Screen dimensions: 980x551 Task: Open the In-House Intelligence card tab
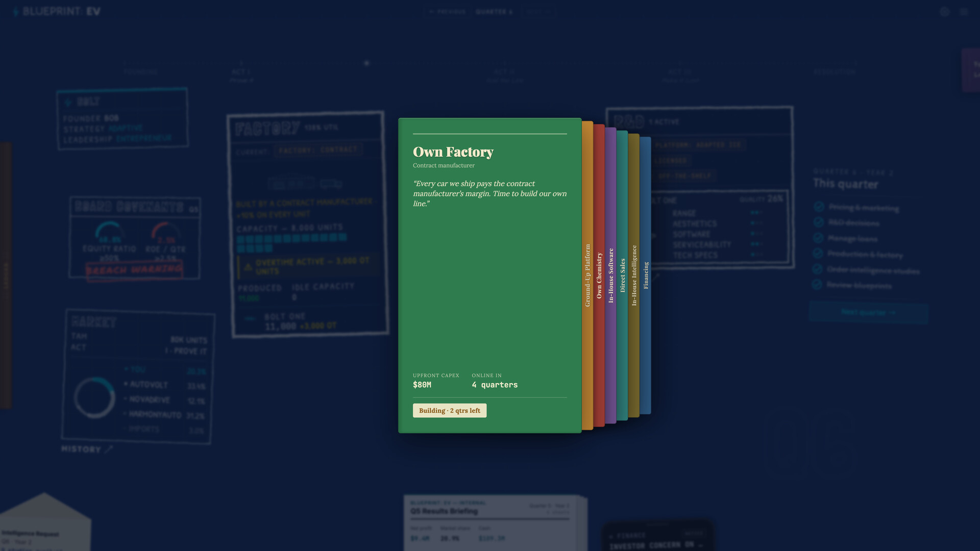tap(634, 275)
